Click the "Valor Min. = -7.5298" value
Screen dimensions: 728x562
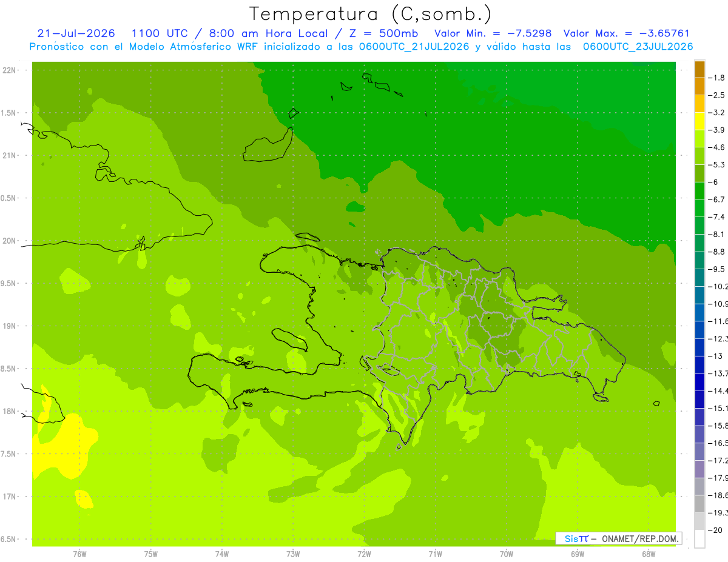(x=493, y=33)
